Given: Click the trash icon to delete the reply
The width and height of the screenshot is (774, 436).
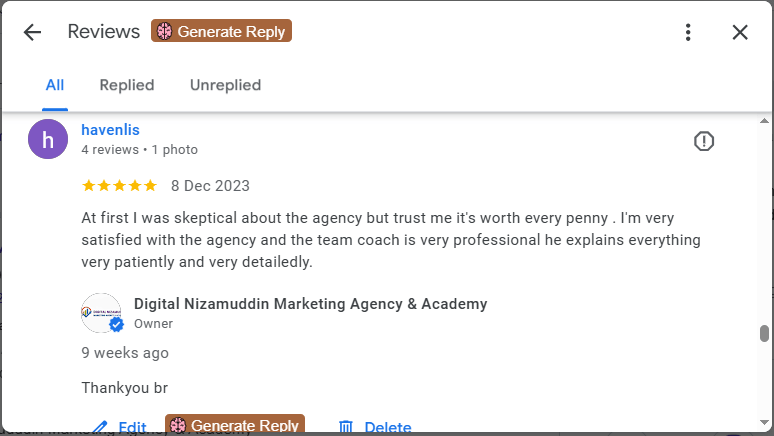Looking at the screenshot, I should point(346,427).
